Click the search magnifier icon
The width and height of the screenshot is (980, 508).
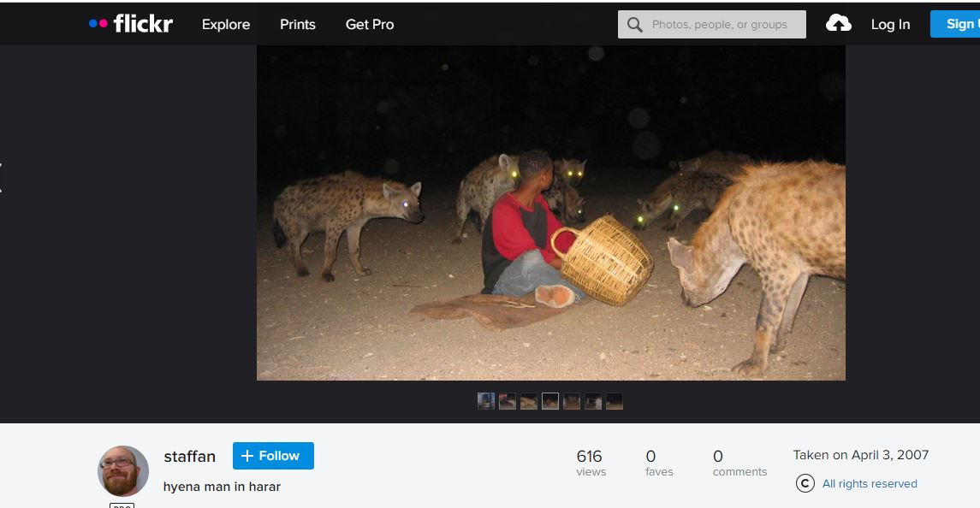(634, 25)
